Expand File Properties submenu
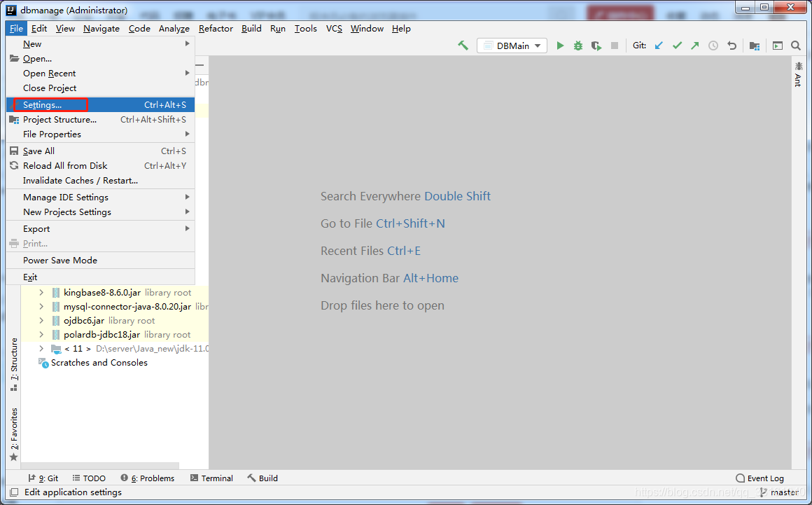Viewport: 812px width, 505px height. 101,134
